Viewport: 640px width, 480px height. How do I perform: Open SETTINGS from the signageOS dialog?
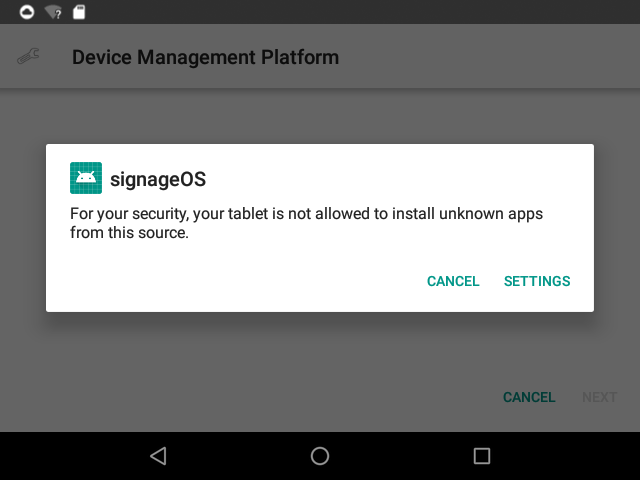(537, 281)
